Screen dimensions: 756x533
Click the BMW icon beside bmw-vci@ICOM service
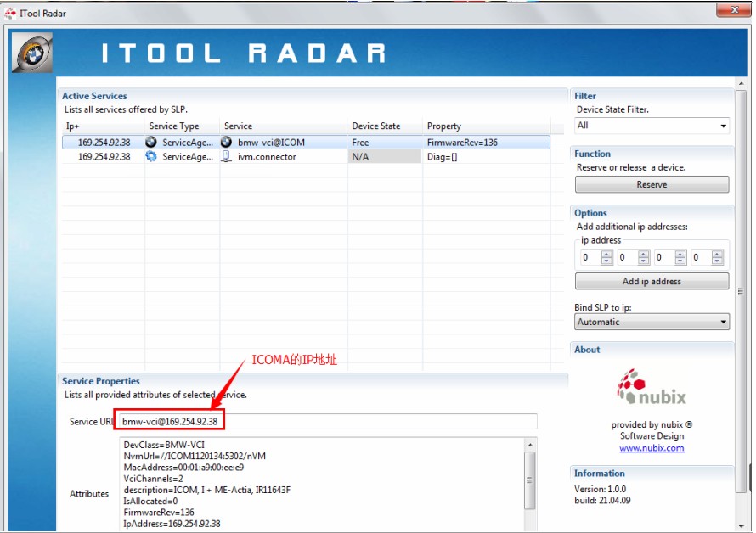[226, 143]
